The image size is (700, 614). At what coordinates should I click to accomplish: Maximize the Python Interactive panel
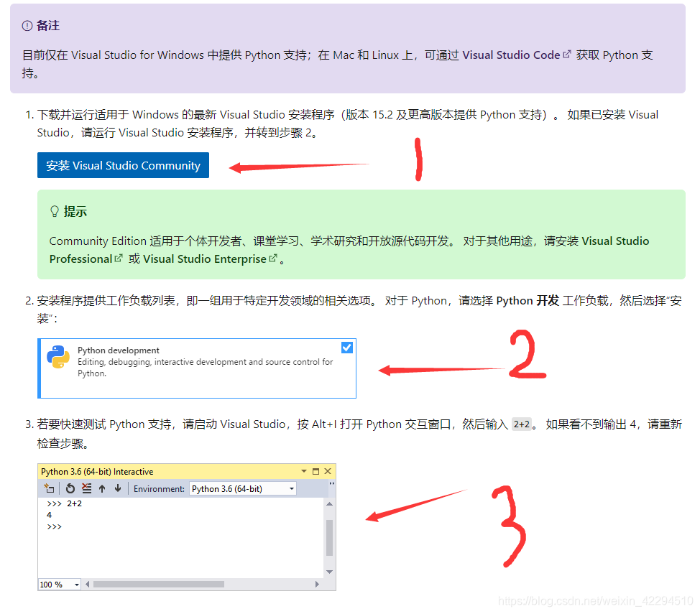[316, 472]
